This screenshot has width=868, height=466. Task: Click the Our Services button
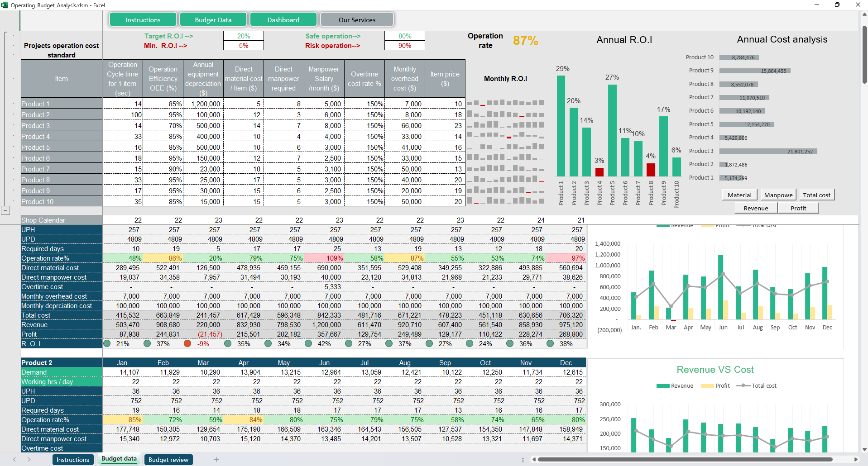coord(357,20)
